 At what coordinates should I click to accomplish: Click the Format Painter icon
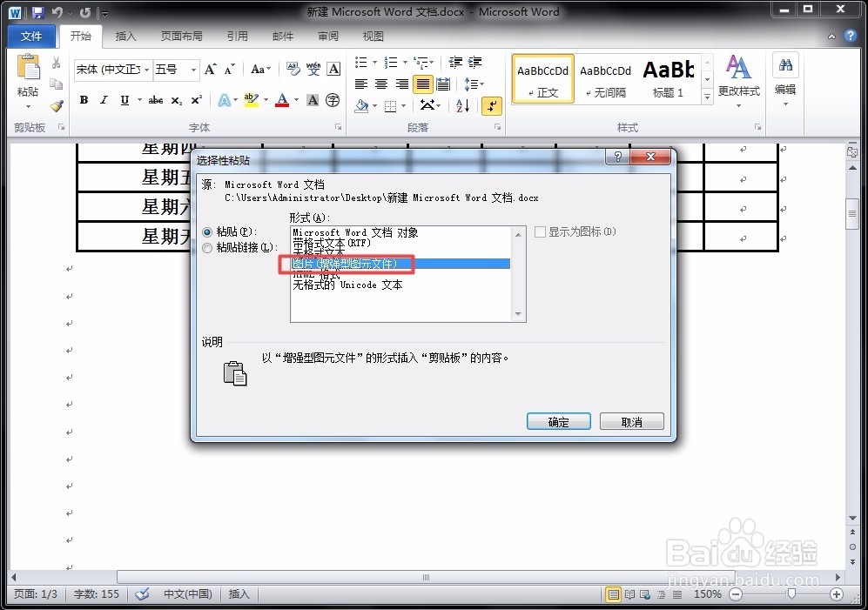[x=55, y=104]
